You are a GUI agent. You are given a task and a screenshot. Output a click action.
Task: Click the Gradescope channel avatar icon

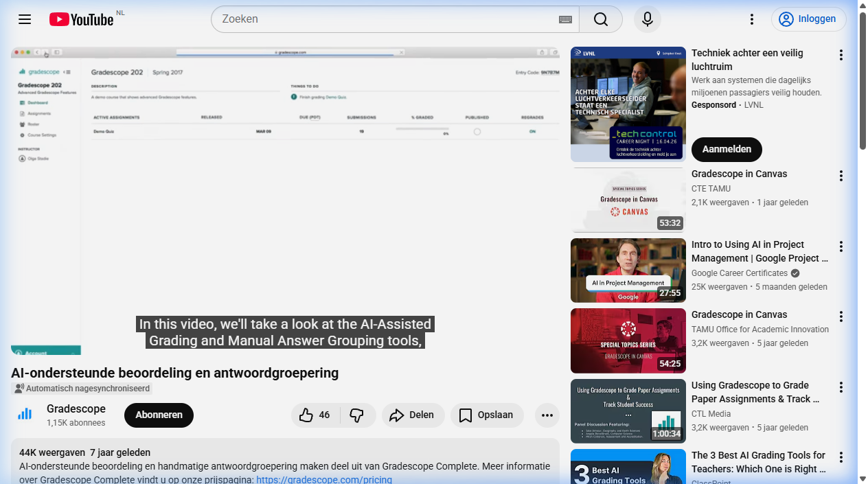(25, 414)
